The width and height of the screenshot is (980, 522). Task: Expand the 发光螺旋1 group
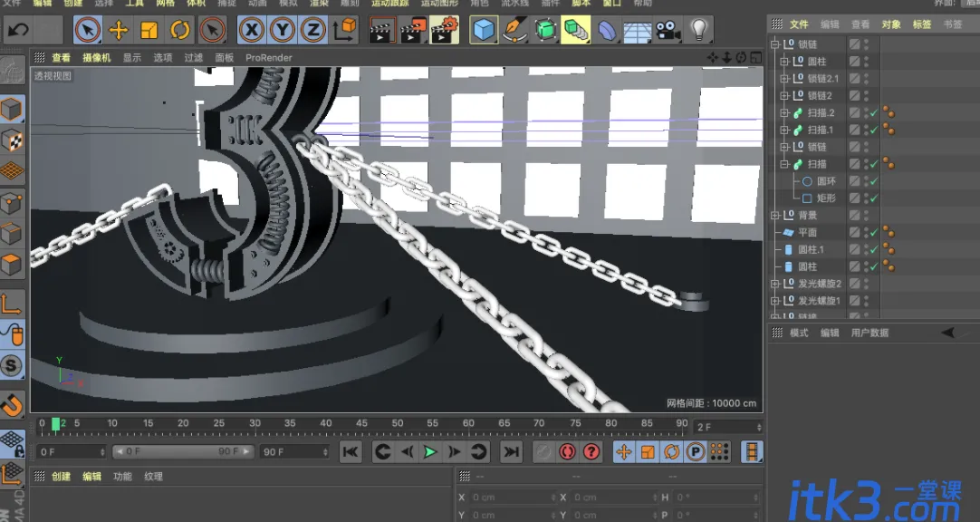pos(775,301)
